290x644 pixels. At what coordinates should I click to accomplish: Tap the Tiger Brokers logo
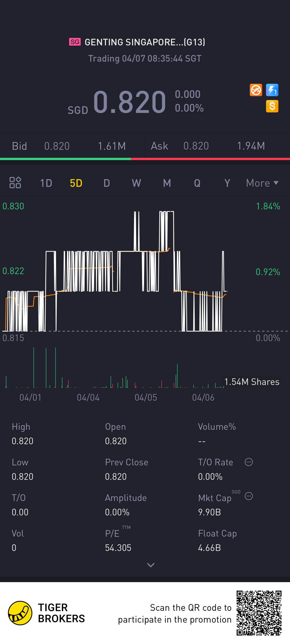(20, 613)
